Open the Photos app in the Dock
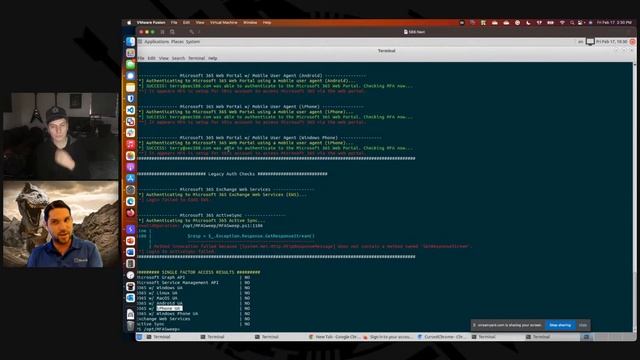Screen dimensions: 640x360 point(130,156)
